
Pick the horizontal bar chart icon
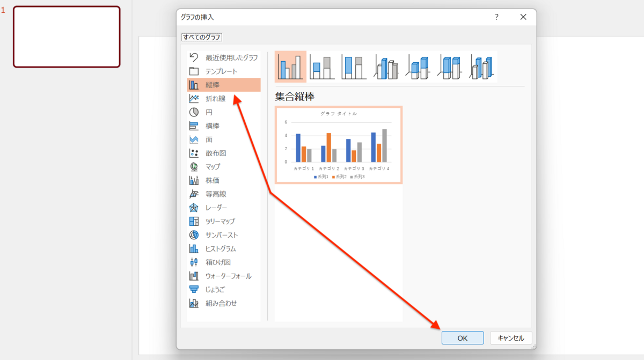coord(194,126)
